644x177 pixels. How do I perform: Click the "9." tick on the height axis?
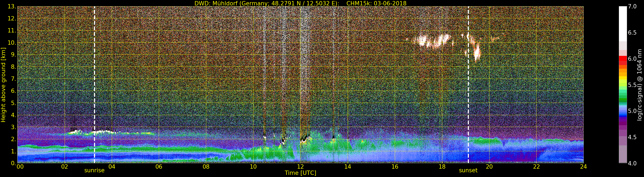coord(13,55)
